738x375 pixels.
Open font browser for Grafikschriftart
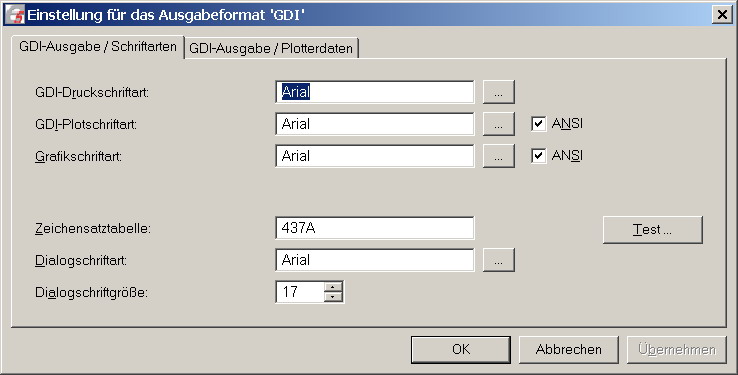click(498, 156)
